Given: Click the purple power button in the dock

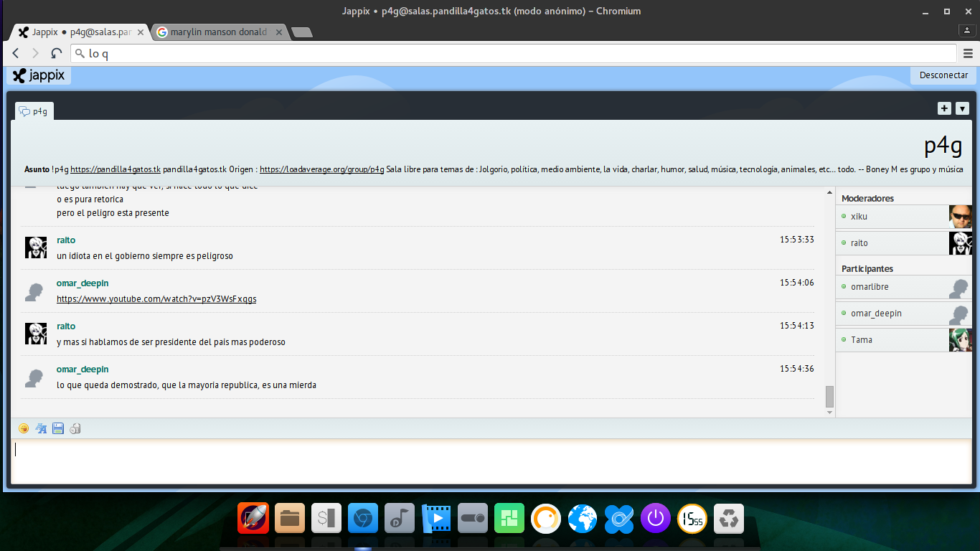Looking at the screenshot, I should (656, 518).
